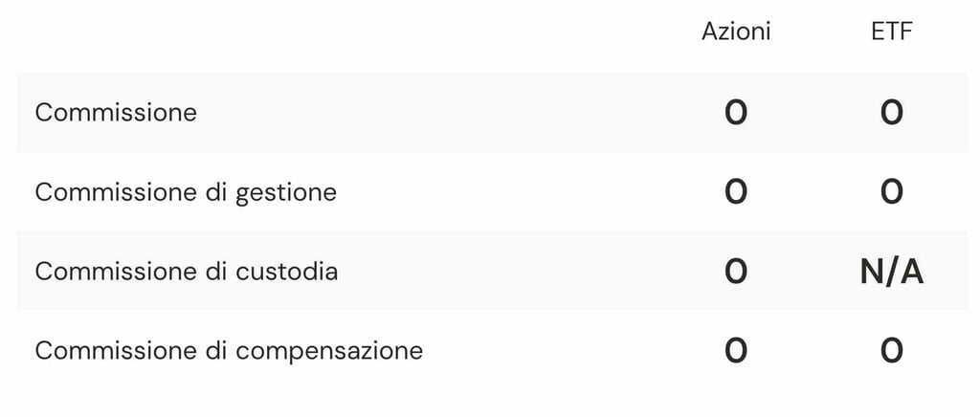Select the Commissione di custodia label
The image size is (980, 417).
pos(186,272)
